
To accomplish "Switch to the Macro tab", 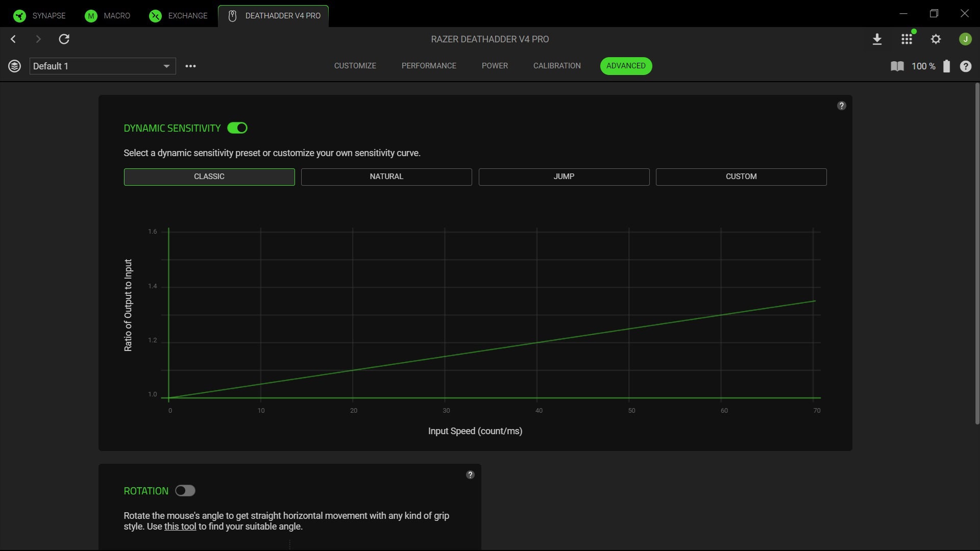I will coord(108,15).
